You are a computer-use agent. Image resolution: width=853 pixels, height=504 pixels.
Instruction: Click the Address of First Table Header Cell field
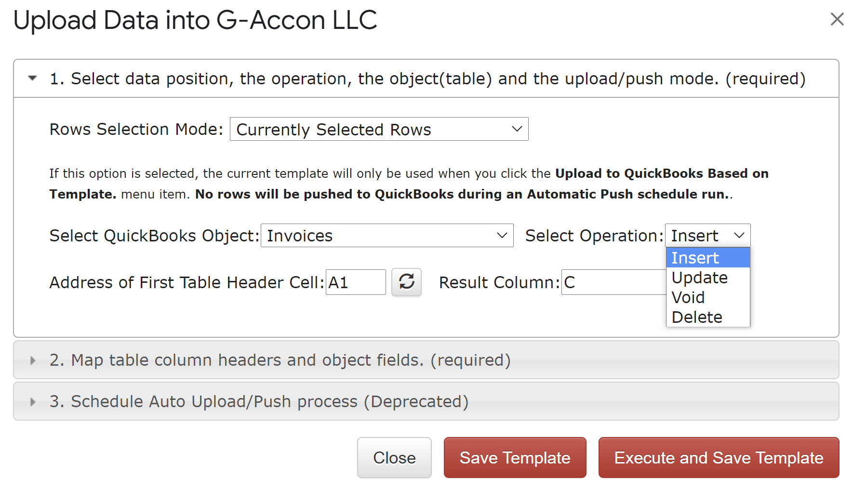click(x=356, y=282)
